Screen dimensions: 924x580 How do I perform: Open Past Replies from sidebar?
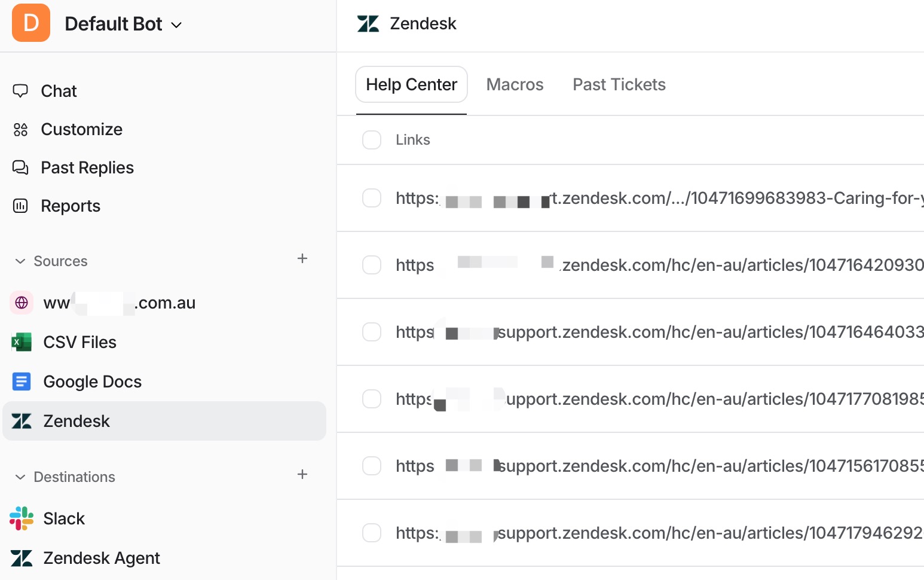[x=87, y=168]
